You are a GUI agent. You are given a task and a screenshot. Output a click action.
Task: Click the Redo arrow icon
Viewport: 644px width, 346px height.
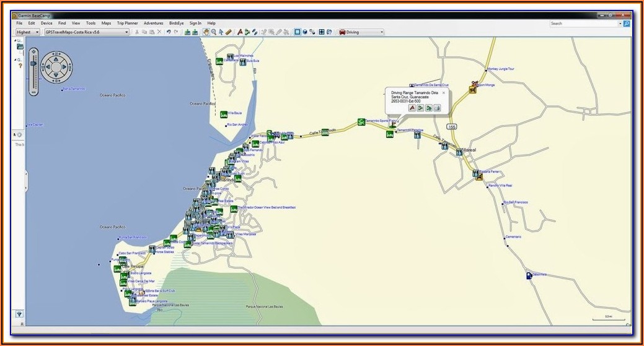point(176,32)
